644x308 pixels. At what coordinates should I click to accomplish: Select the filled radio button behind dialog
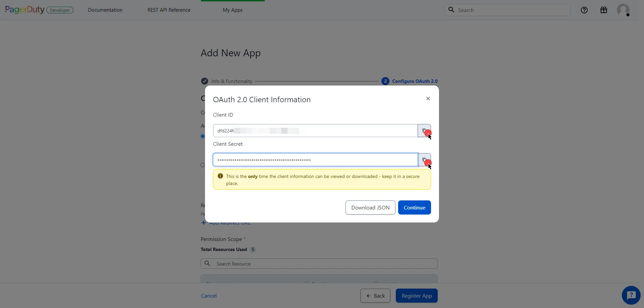click(x=203, y=136)
